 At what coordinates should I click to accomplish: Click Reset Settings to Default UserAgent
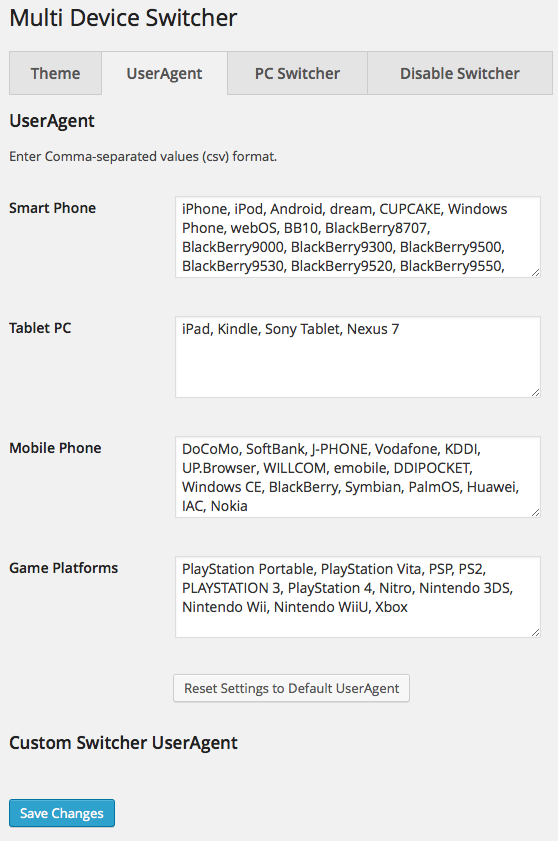(291, 688)
